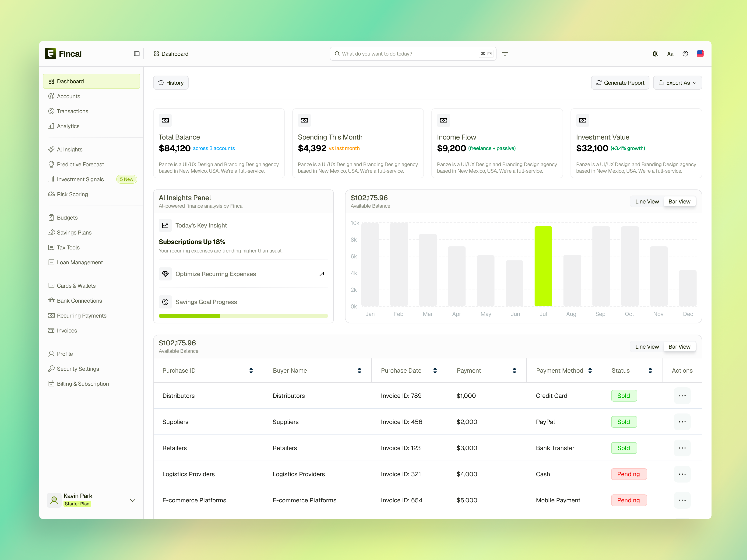The width and height of the screenshot is (747, 560).
Task: Open the help icon in the top bar
Action: point(685,53)
